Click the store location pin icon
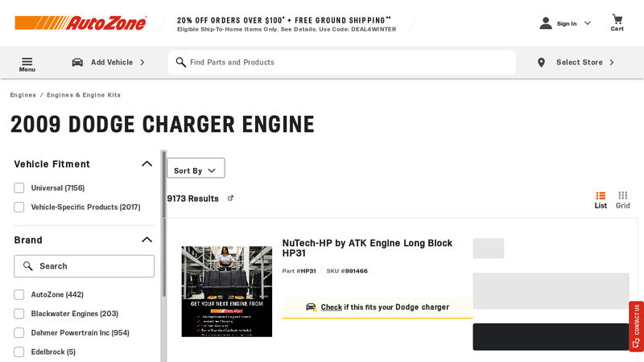This screenshot has width=644, height=362. point(541,63)
